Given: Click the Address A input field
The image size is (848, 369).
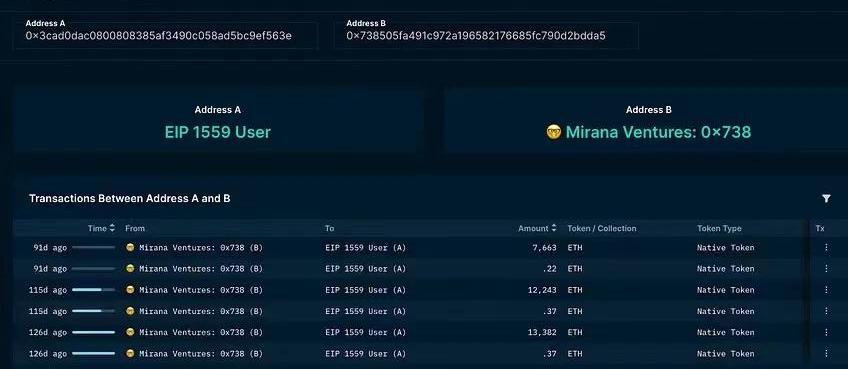Looking at the screenshot, I should point(165,36).
